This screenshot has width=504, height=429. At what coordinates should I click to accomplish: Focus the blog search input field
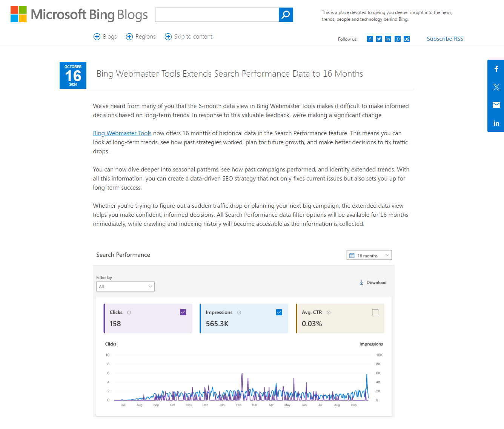click(217, 15)
